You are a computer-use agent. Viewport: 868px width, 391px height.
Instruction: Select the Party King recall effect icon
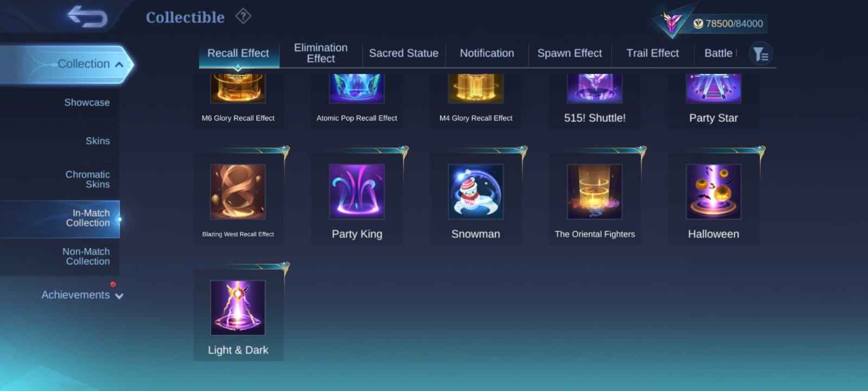[x=357, y=192]
